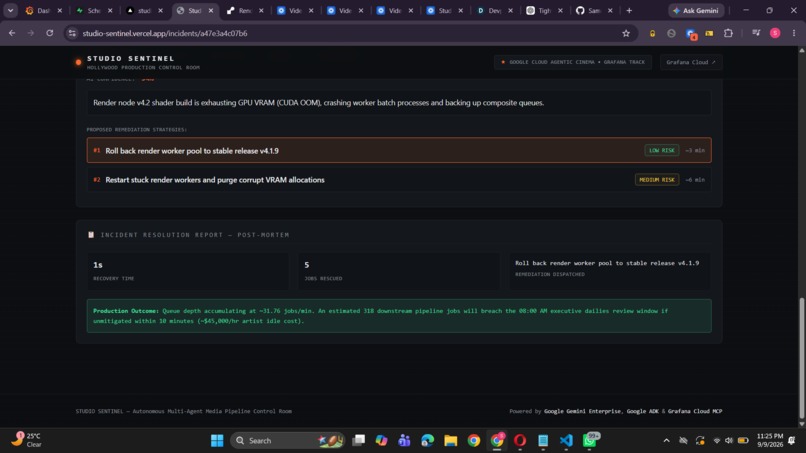
Task: Click the MEDIUM RISK badge
Action: (656, 179)
